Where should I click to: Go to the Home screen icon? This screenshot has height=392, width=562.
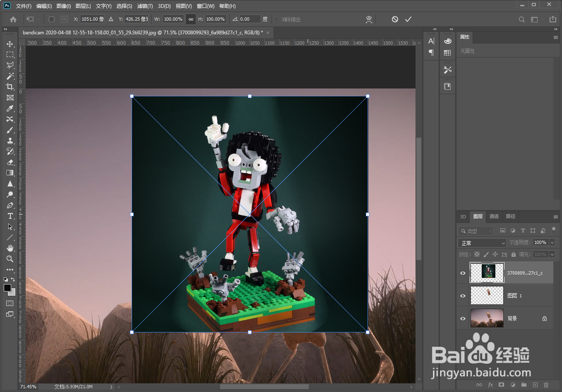[x=13, y=19]
